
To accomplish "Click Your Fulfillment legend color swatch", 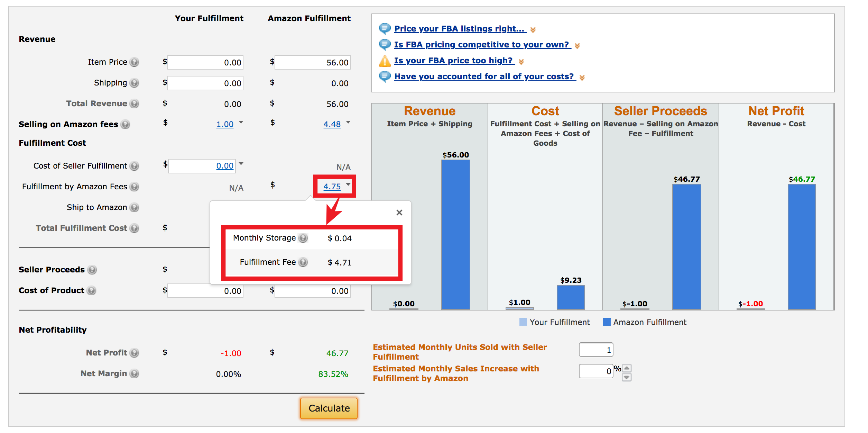I will click(523, 322).
